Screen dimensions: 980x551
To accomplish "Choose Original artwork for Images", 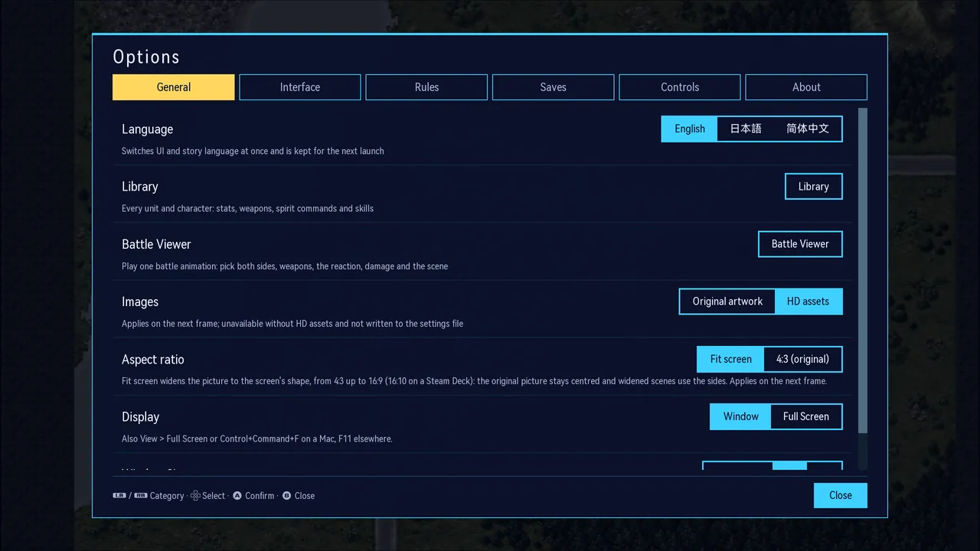I will pyautogui.click(x=727, y=302).
